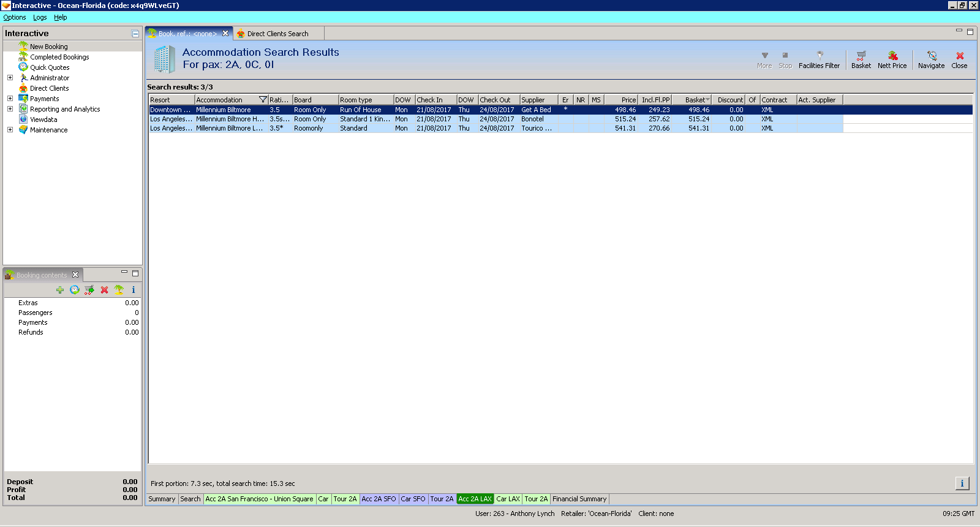Open the Basket from the toolbar
980x527 pixels.
click(x=861, y=59)
